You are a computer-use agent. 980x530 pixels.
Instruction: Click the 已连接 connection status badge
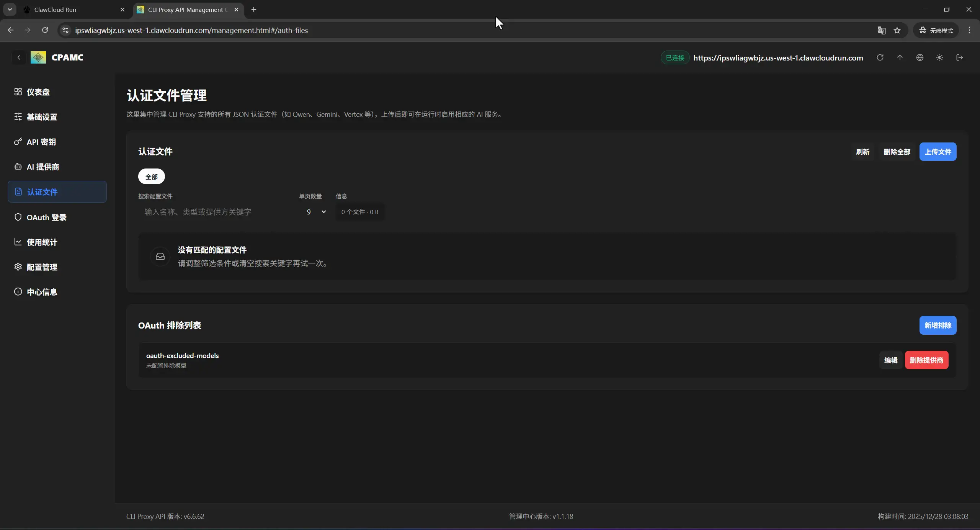point(674,57)
